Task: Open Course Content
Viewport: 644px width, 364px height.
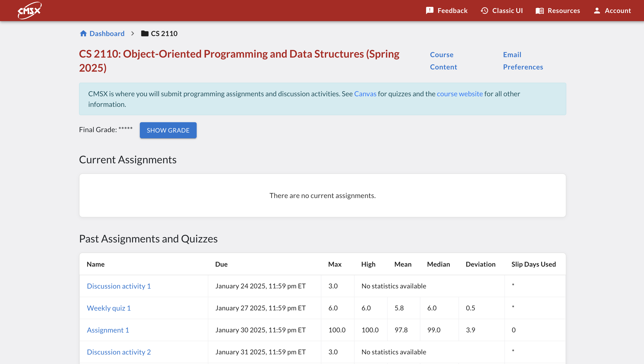Action: (444, 61)
